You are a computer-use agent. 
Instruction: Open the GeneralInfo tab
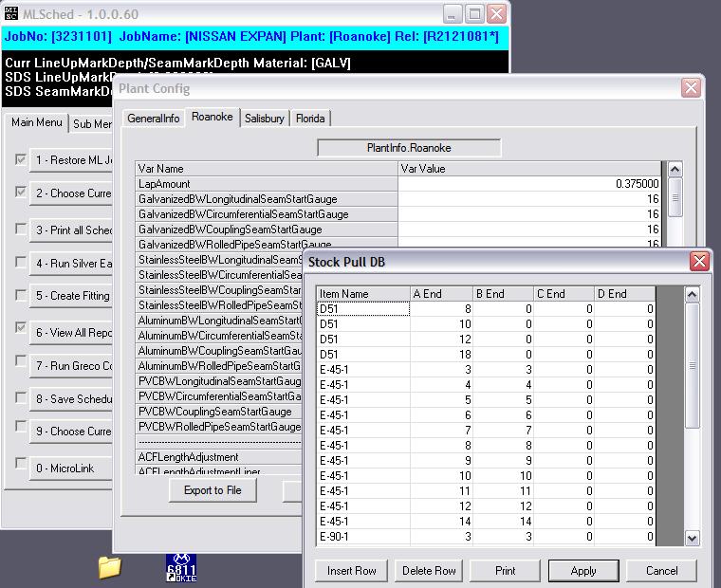click(x=154, y=119)
